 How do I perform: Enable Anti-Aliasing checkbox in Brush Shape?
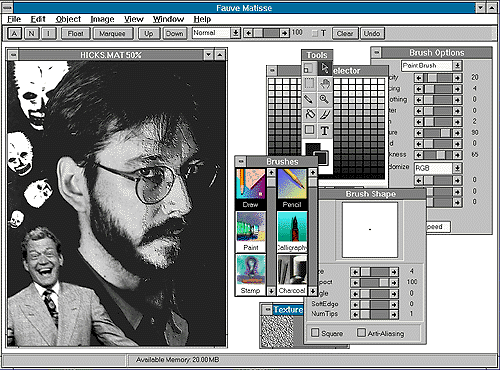point(361,332)
